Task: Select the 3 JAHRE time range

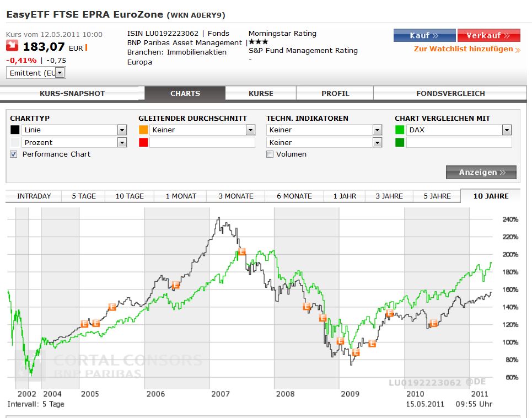Action: (x=389, y=196)
